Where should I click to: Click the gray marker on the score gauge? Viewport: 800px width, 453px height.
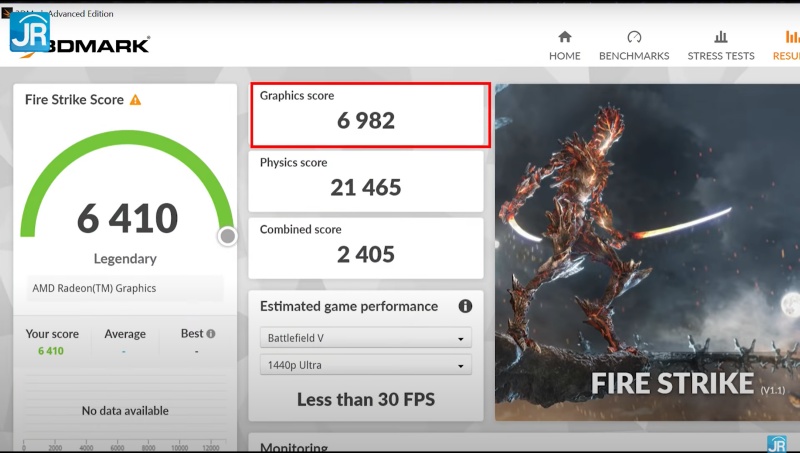228,236
